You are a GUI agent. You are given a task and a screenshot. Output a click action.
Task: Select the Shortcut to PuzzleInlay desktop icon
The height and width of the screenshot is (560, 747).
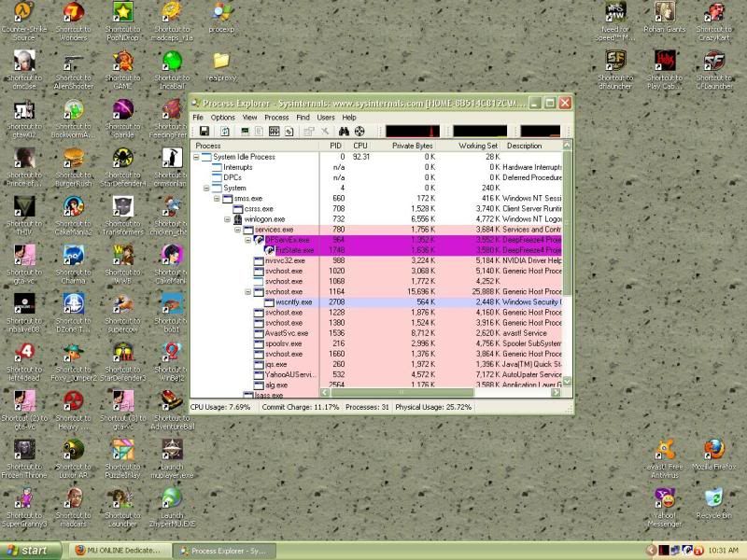(123, 459)
